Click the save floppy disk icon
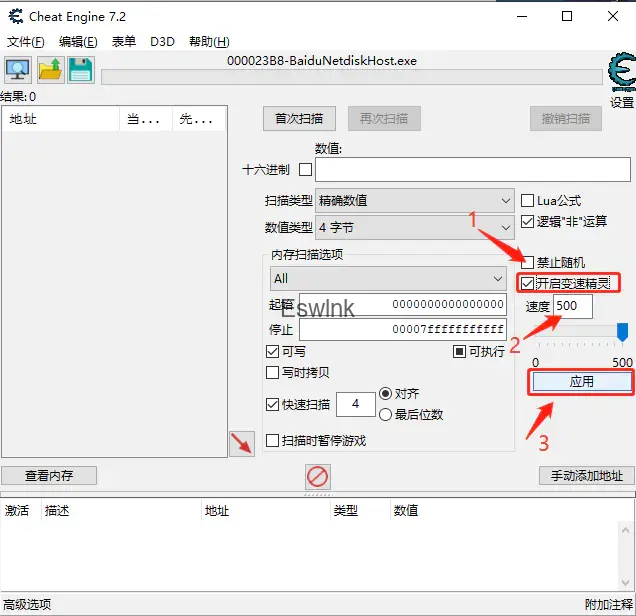Image resolution: width=636 pixels, height=616 pixels. click(x=80, y=70)
